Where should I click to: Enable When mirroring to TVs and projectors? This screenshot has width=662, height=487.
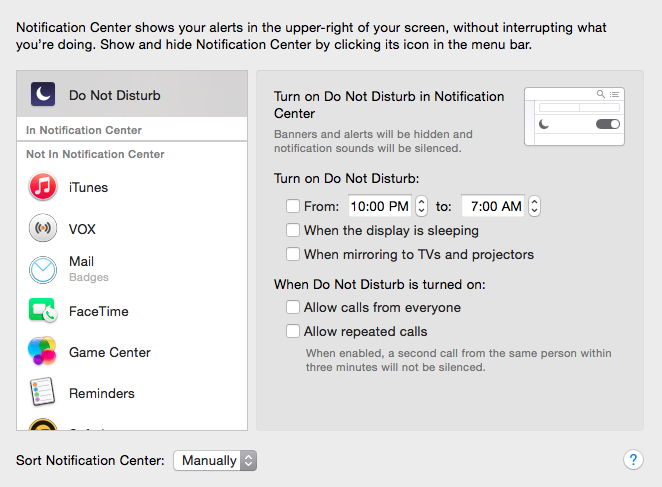tap(293, 254)
